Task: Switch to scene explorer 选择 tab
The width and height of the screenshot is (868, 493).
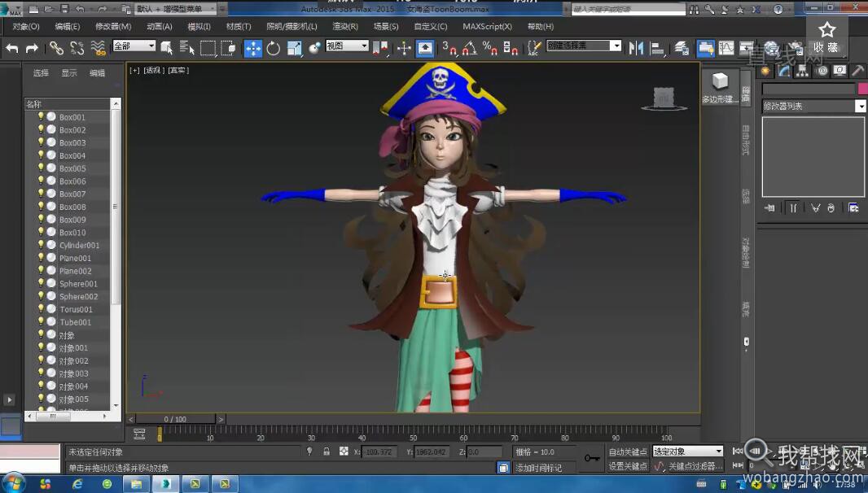Action: point(41,73)
